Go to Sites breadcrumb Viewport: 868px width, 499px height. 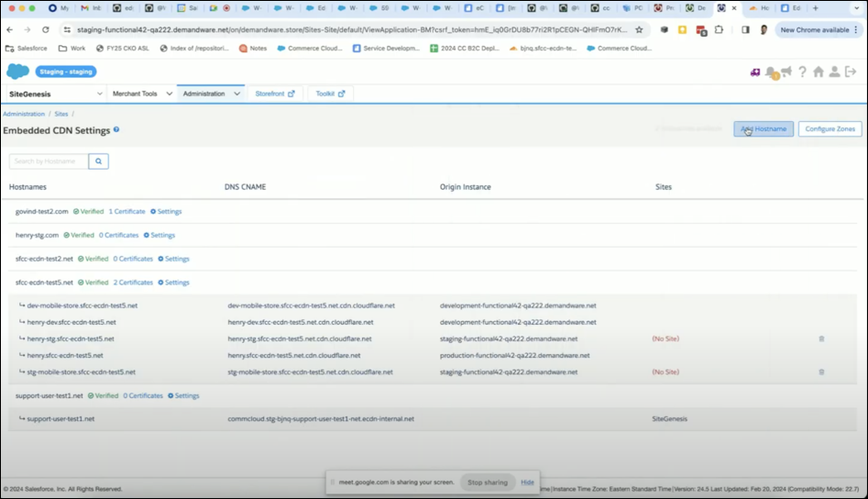60,114
